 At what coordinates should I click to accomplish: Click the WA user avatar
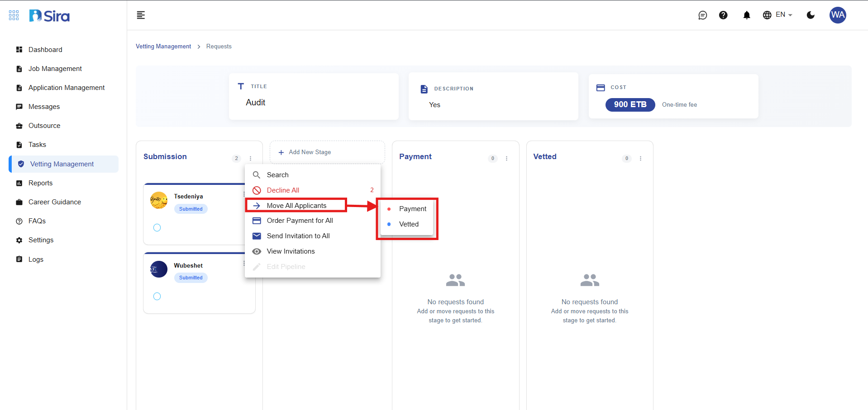(837, 15)
